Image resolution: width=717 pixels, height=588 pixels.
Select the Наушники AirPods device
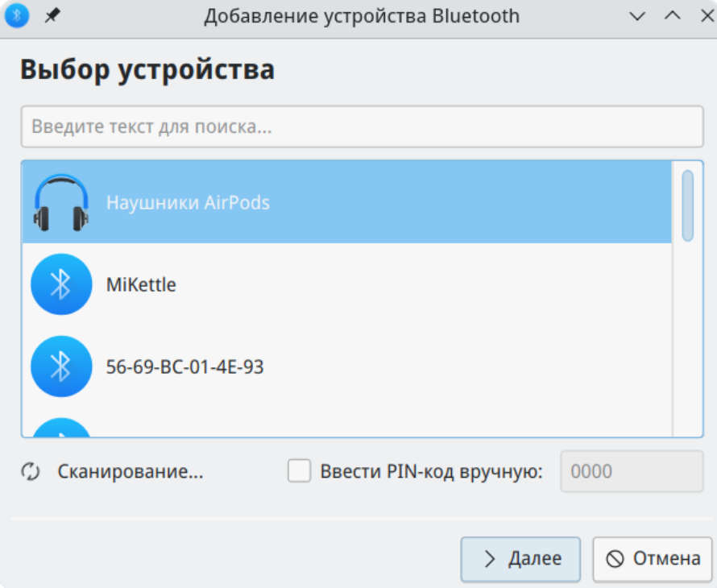point(188,202)
